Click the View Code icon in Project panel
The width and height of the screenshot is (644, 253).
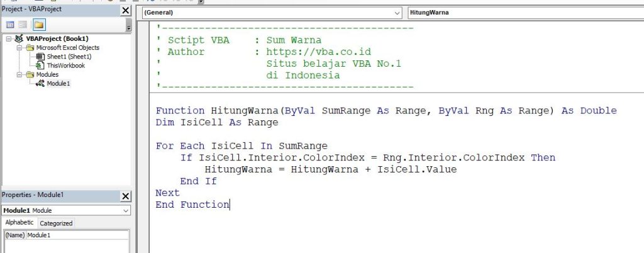(x=10, y=25)
